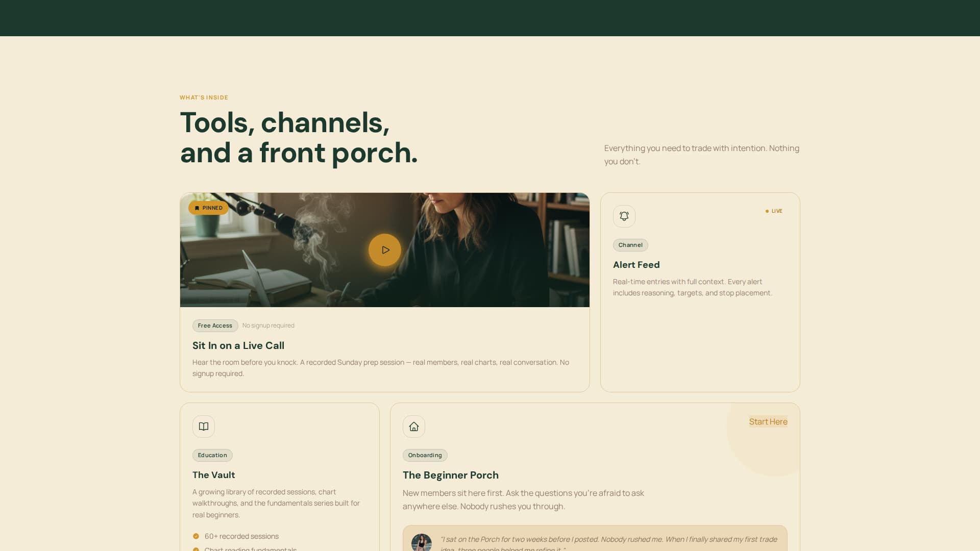Select the Channel tag on Alert Feed
The height and width of the screenshot is (551, 980).
[x=630, y=245]
